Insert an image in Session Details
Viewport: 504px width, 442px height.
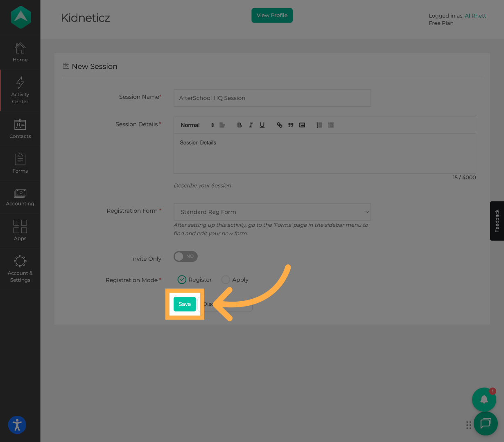[302, 125]
